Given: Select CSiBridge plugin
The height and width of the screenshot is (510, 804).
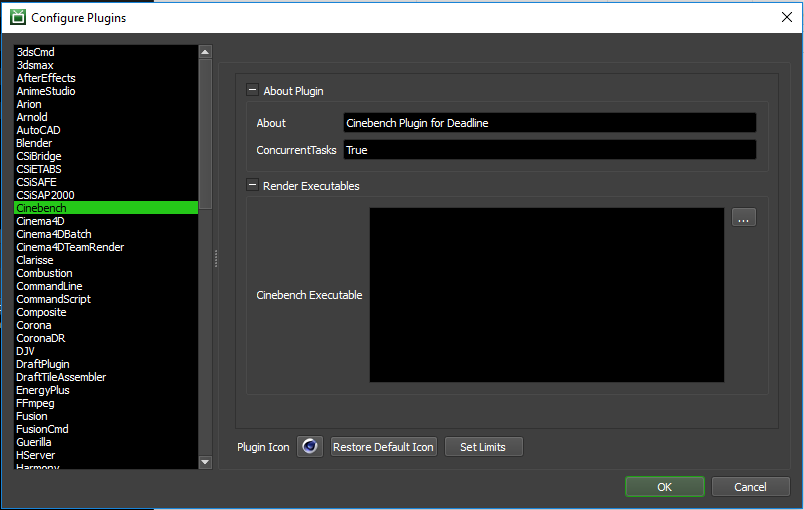Looking at the screenshot, I should click(x=106, y=156).
